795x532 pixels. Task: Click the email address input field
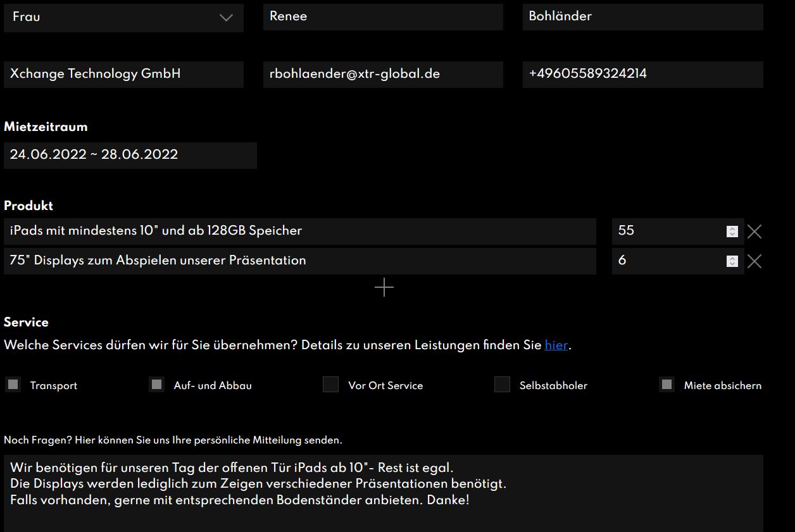coord(383,74)
